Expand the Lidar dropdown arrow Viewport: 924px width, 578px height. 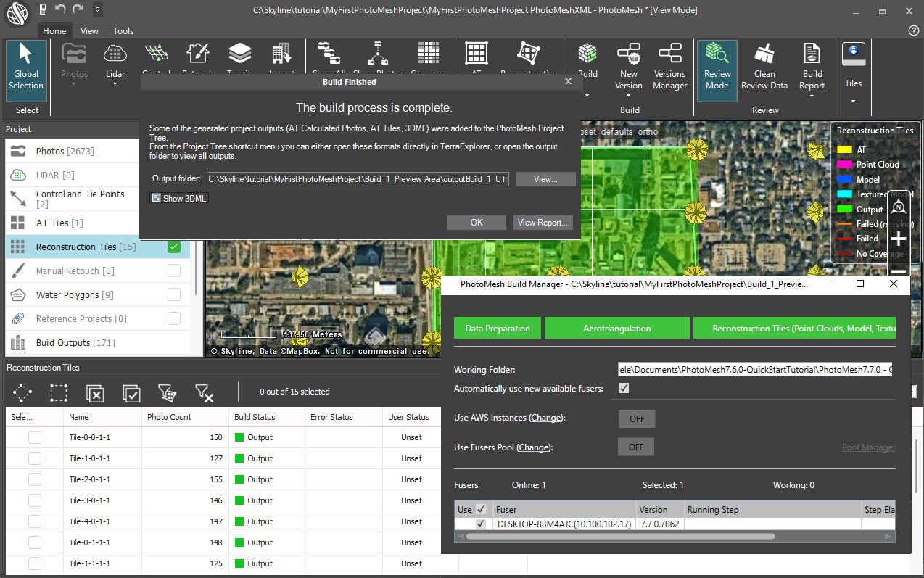click(x=115, y=84)
